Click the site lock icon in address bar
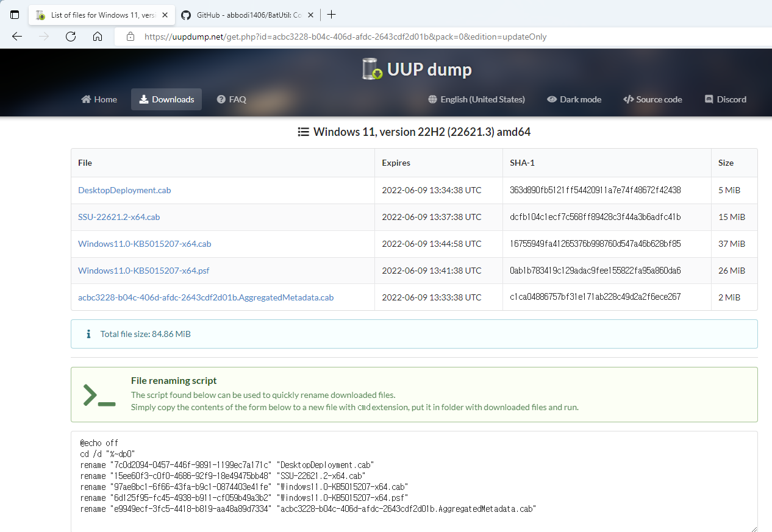This screenshot has width=772, height=532. click(x=130, y=37)
